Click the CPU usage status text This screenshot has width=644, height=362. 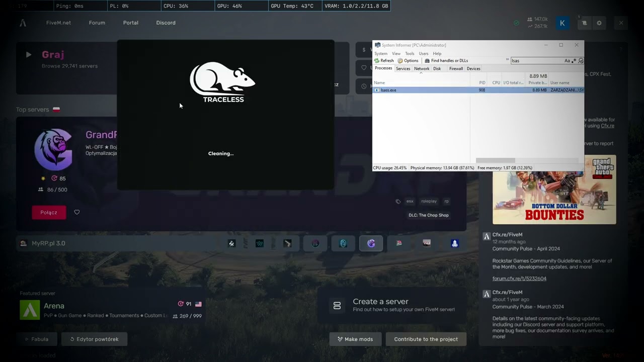(x=390, y=168)
